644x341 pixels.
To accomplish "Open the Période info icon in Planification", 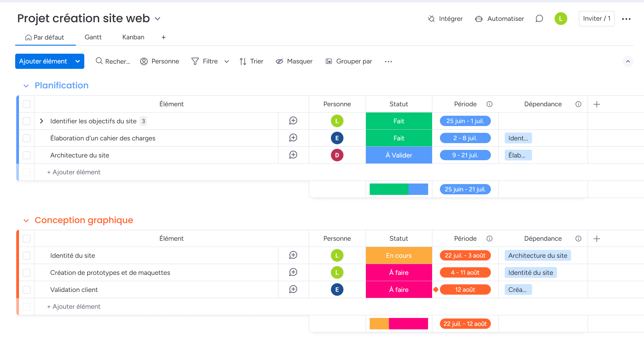I will click(x=489, y=104).
